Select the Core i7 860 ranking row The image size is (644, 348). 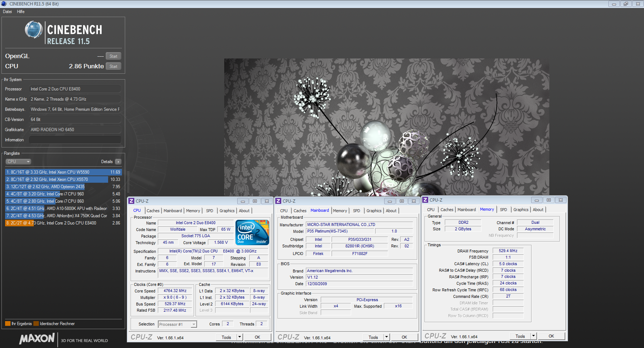coord(63,201)
